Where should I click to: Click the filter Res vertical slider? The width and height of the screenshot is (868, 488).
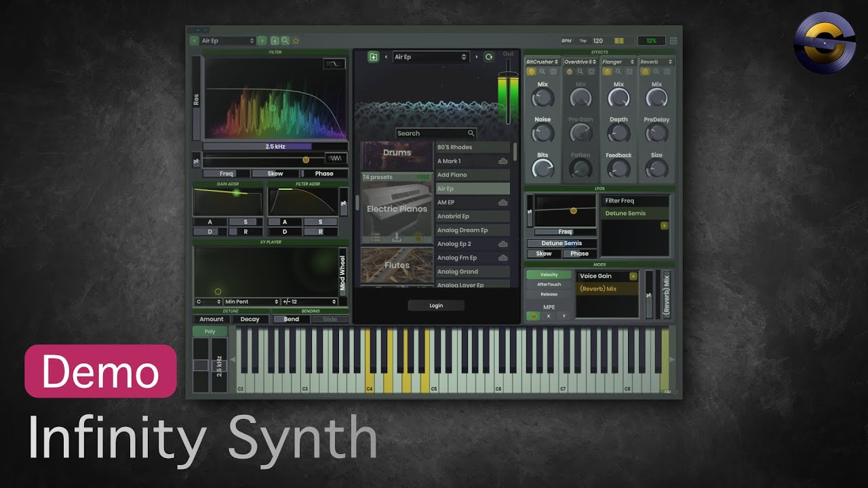pyautogui.click(x=197, y=98)
